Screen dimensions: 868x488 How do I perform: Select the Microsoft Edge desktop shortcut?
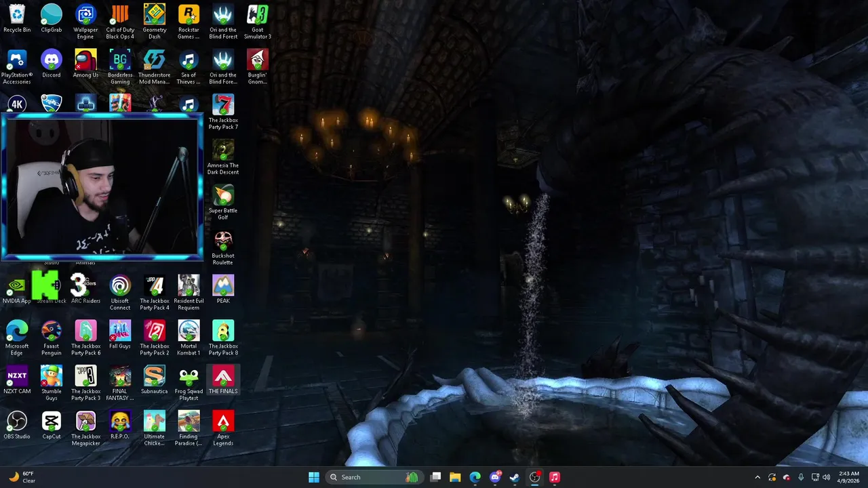(x=17, y=338)
